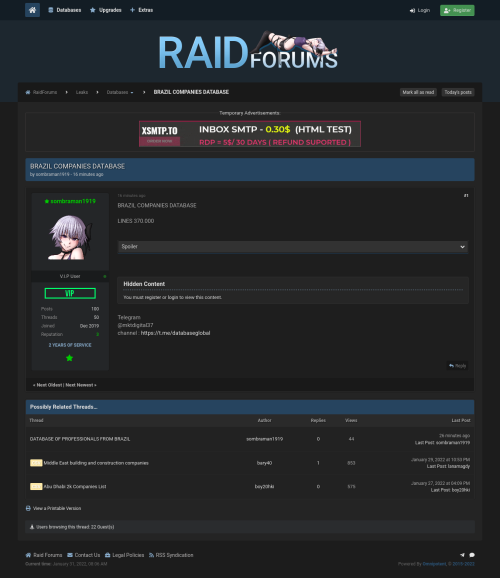Click the chat bubble icon in footer

click(x=472, y=555)
